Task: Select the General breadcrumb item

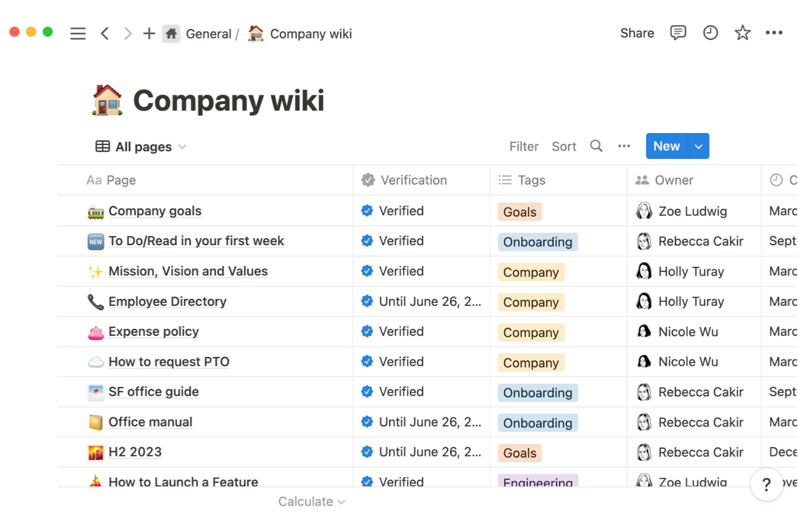Action: tap(209, 33)
